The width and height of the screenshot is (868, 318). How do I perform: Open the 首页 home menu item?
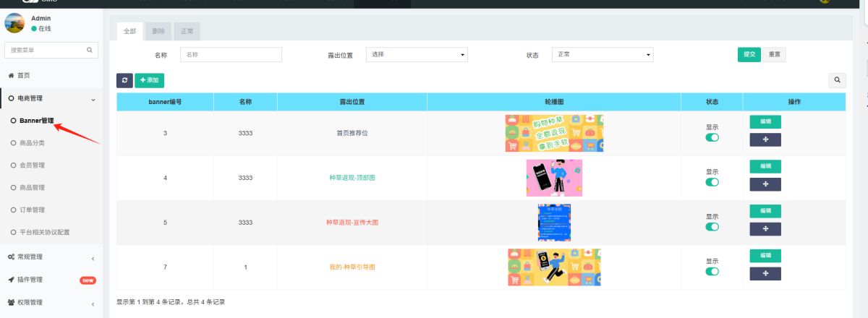click(23, 75)
